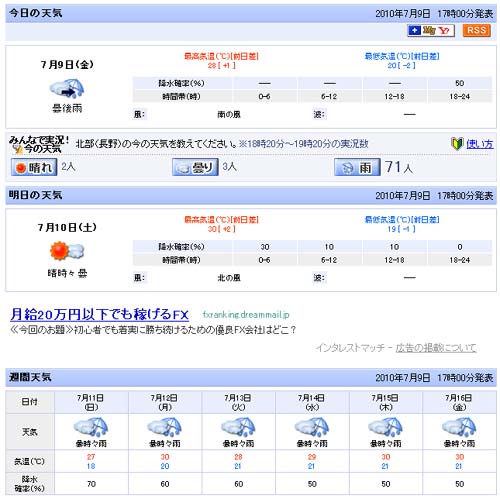
Task: Click the green beginner mark icon
Action: point(457,144)
